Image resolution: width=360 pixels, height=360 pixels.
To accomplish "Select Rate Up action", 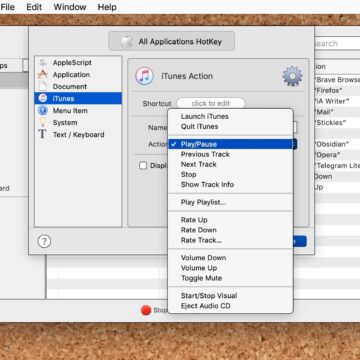I will (x=230, y=220).
